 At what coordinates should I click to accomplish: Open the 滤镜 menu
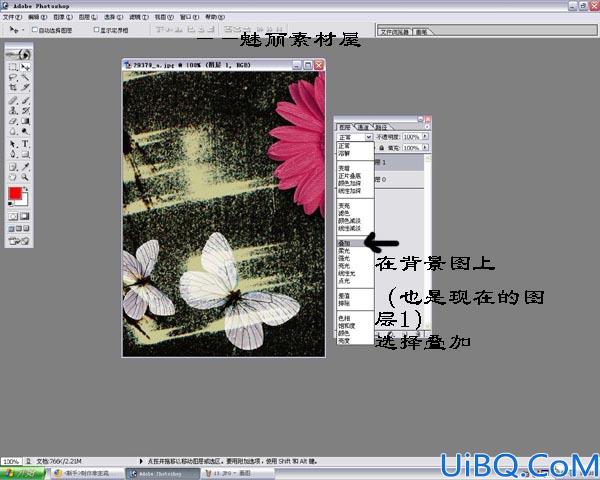[139, 17]
